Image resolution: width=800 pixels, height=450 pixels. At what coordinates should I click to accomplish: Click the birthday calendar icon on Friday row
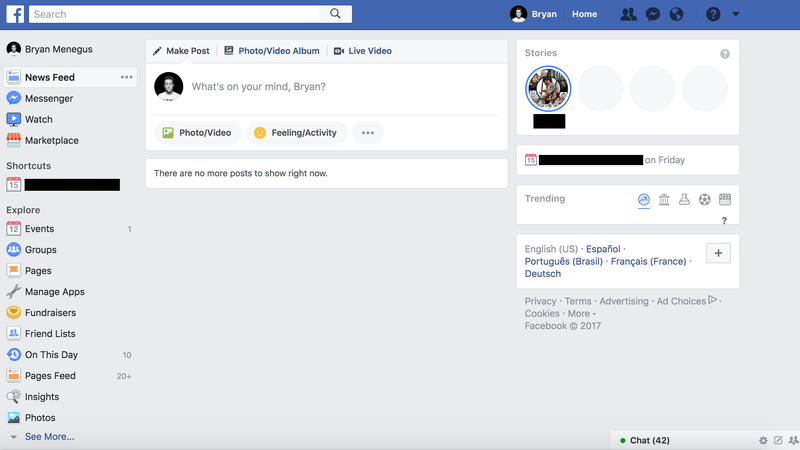click(531, 160)
